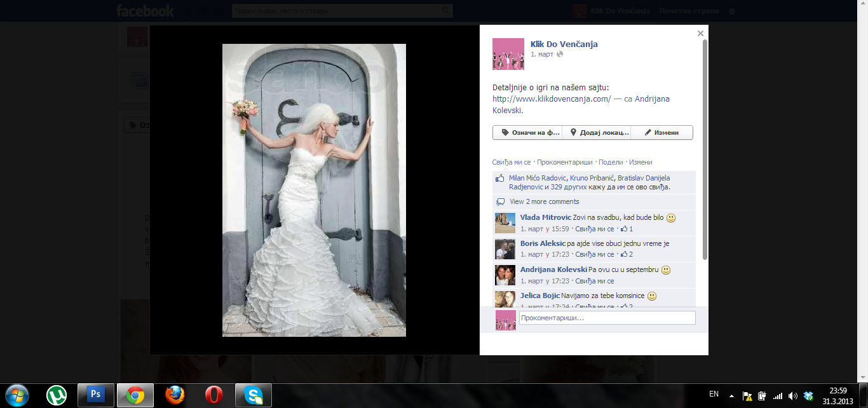
Task: Click the like count on Boris Aleksic's comment
Action: [627, 254]
